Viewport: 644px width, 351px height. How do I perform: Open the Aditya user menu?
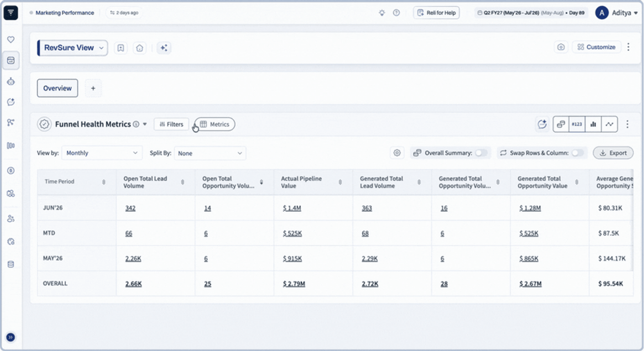pos(617,13)
